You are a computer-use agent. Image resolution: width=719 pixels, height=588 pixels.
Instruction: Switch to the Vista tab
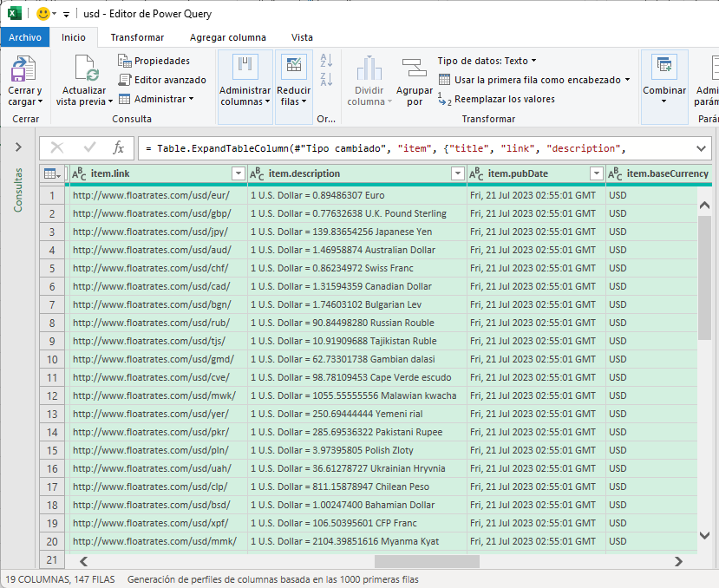point(302,37)
